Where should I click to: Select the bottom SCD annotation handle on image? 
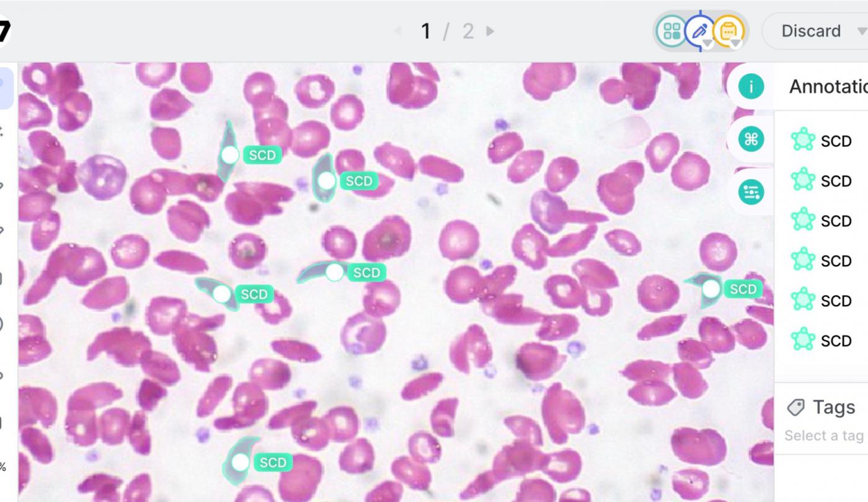coord(240,462)
